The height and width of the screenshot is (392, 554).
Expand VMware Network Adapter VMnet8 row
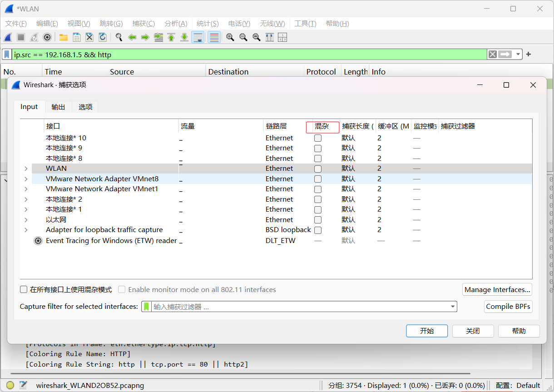pyautogui.click(x=26, y=179)
